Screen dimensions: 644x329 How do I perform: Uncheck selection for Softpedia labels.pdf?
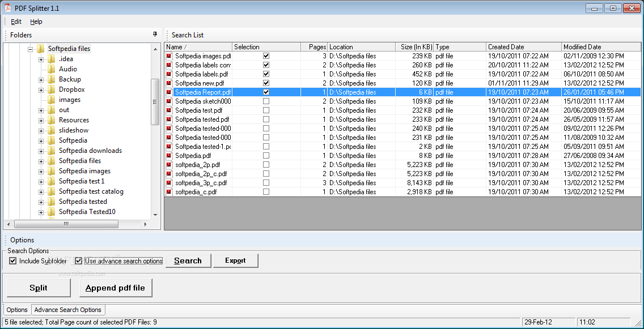click(266, 74)
